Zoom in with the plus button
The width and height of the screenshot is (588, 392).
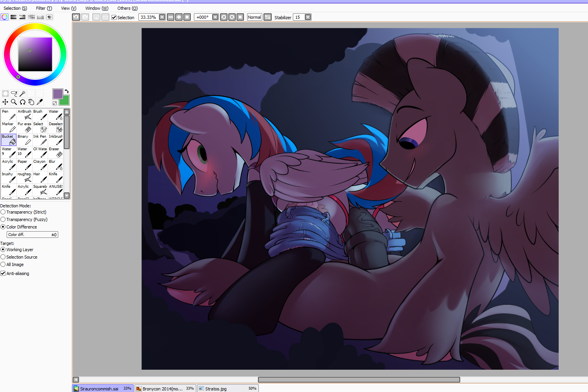pyautogui.click(x=179, y=17)
